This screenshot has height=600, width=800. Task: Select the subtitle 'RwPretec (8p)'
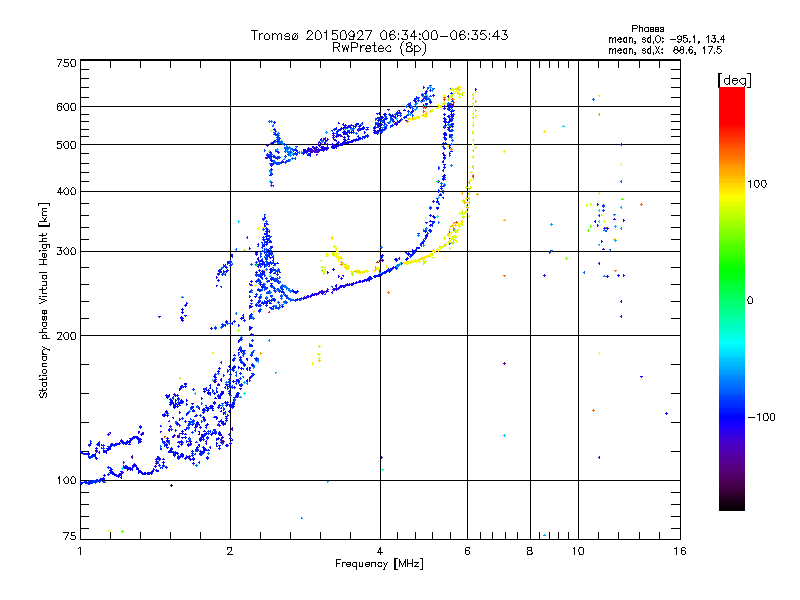click(x=379, y=48)
